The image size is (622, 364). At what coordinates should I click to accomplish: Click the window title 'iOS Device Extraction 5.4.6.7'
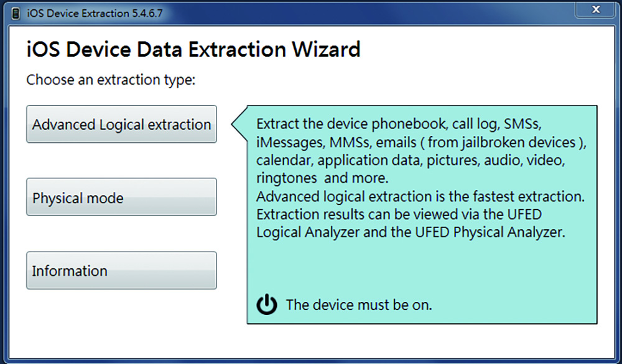tap(95, 14)
